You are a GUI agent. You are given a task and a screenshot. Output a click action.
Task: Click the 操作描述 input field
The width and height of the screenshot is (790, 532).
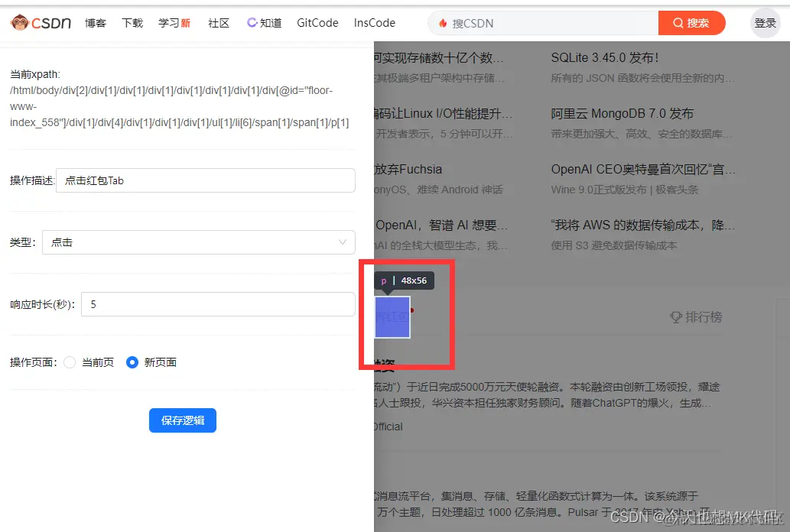(206, 180)
